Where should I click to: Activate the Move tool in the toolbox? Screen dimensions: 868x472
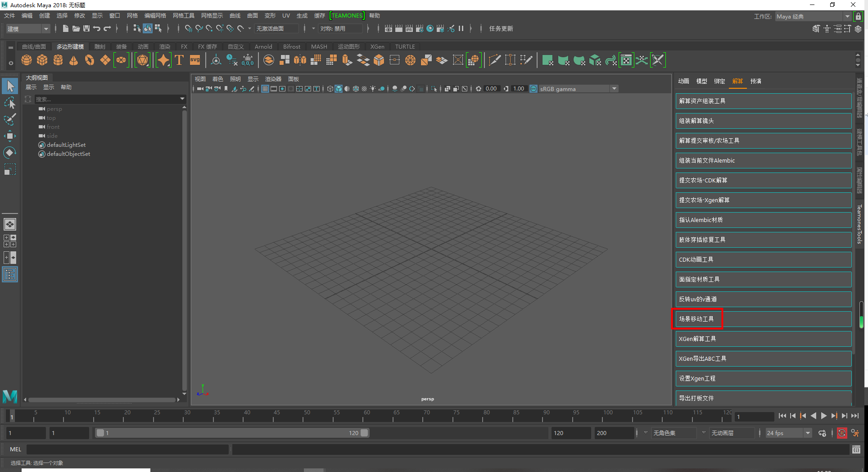pyautogui.click(x=10, y=136)
